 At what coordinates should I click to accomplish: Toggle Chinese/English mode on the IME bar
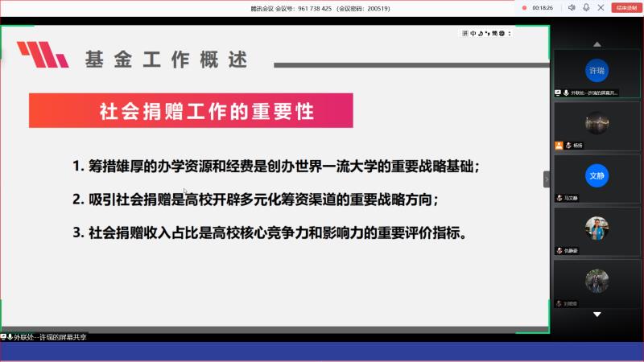click(473, 33)
